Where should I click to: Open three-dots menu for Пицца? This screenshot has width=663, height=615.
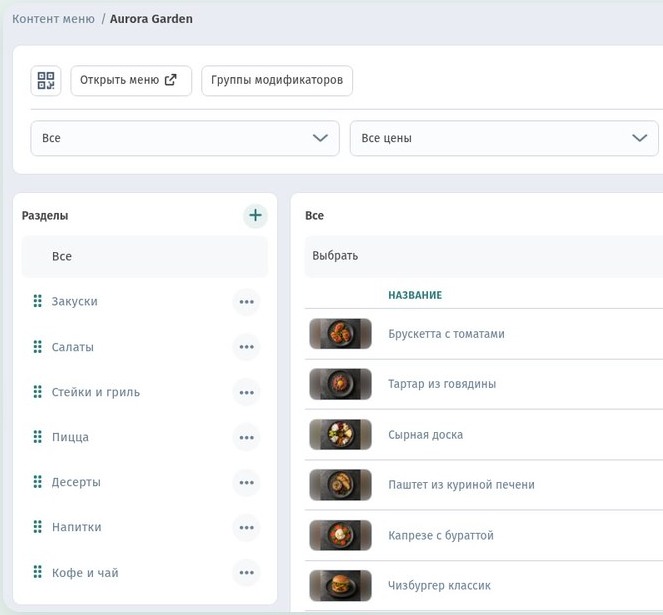coord(247,437)
